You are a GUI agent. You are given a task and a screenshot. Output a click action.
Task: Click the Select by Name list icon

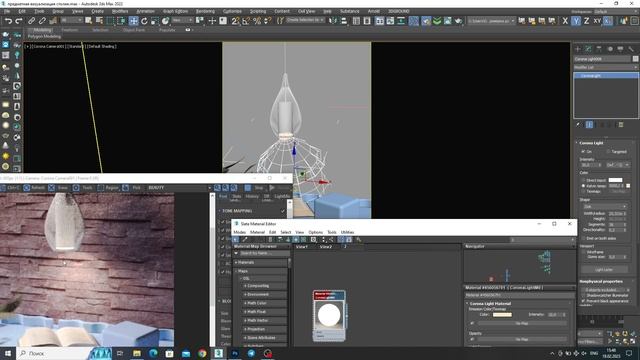[x=99, y=21]
